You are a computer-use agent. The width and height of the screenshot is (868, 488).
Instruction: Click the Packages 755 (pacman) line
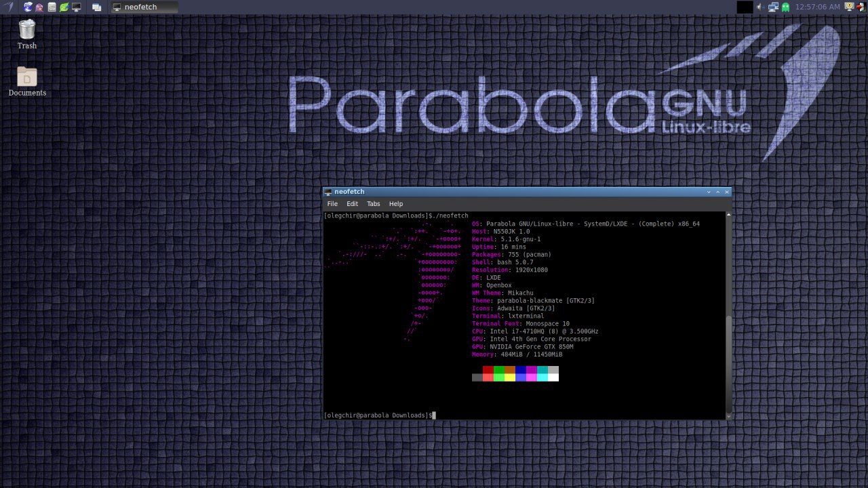point(512,255)
